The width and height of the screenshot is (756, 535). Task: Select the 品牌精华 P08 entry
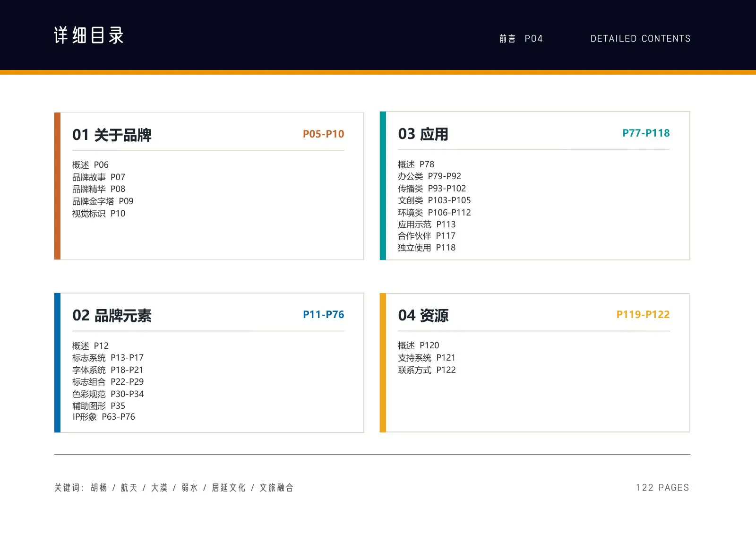[x=99, y=189]
